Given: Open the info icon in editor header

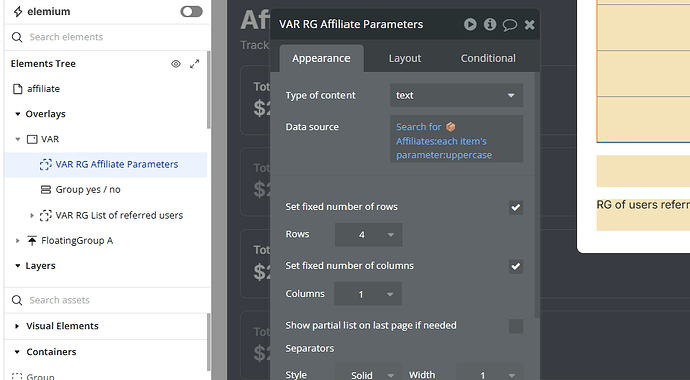Looking at the screenshot, I should [x=490, y=24].
